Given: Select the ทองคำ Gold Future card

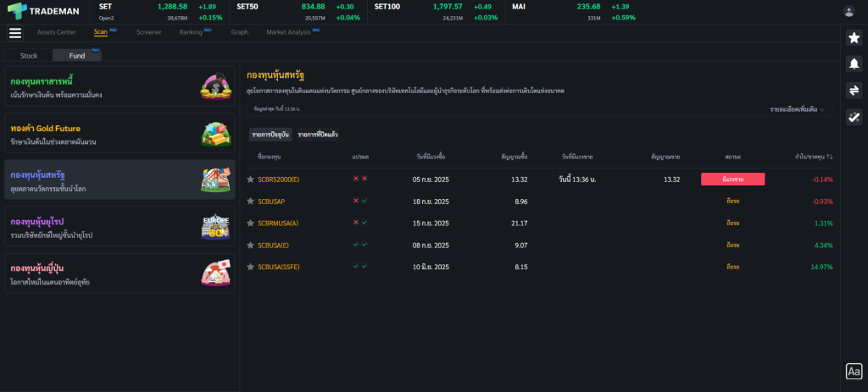Looking at the screenshot, I should [x=120, y=133].
